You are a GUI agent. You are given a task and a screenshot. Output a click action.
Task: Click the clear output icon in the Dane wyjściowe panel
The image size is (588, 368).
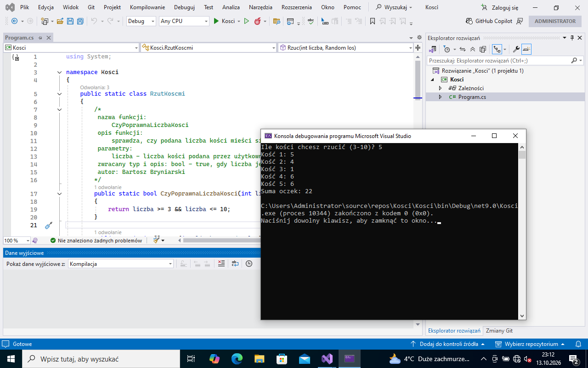pos(221,264)
